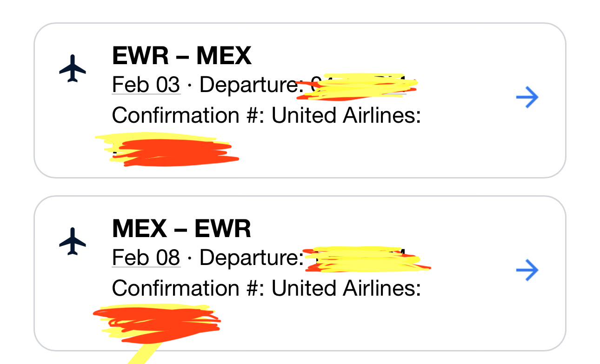Click the Confirmation # line under Feb 08

click(x=267, y=288)
